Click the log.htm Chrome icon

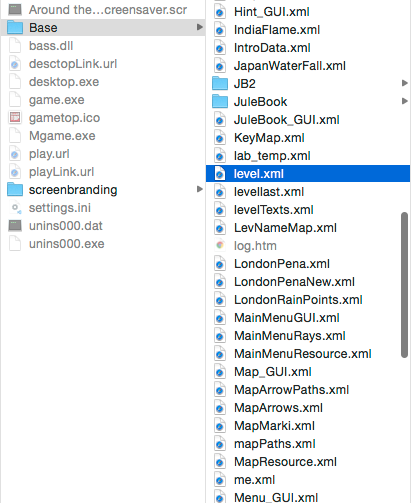(x=220, y=246)
